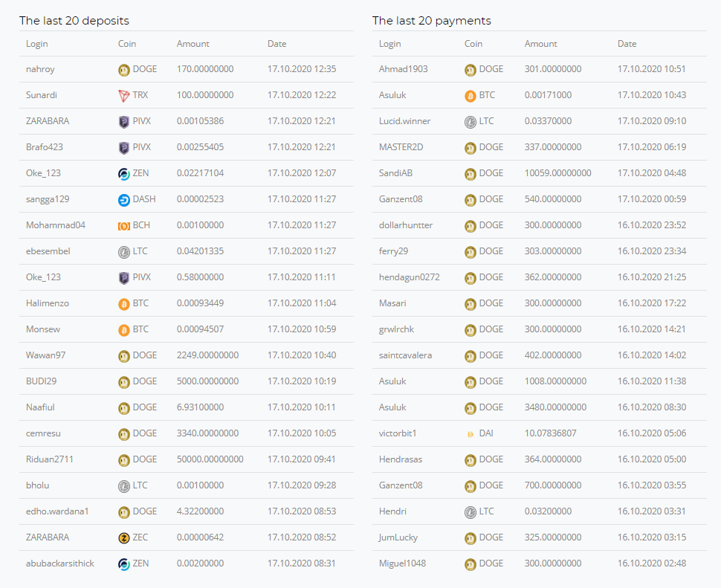
Task: Click the PIVX icon in Brafo423's row
Action: click(123, 148)
